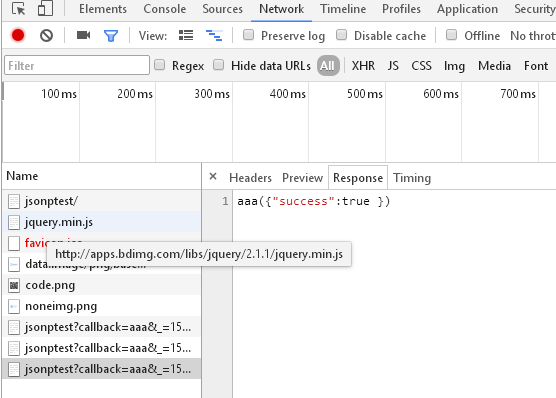Screen dimensions: 556x398
Task: Toggle the capture screenshots camera icon
Action: pos(83,35)
